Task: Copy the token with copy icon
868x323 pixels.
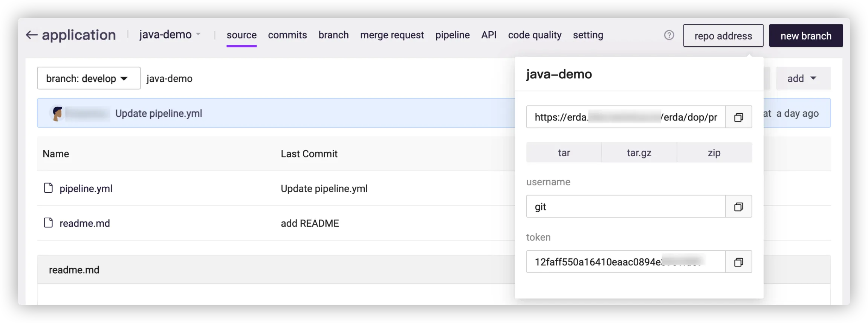Action: click(x=738, y=262)
